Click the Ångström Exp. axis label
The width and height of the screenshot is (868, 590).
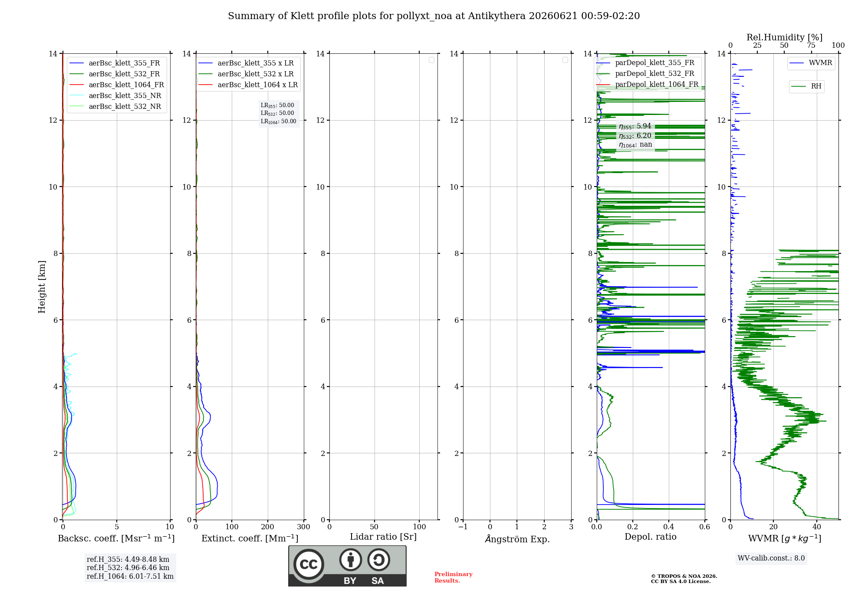click(517, 539)
